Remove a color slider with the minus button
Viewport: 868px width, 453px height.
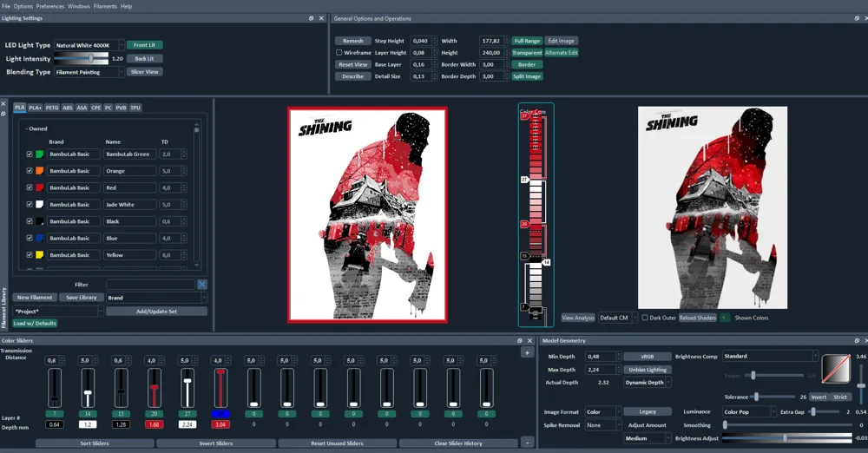(527, 443)
